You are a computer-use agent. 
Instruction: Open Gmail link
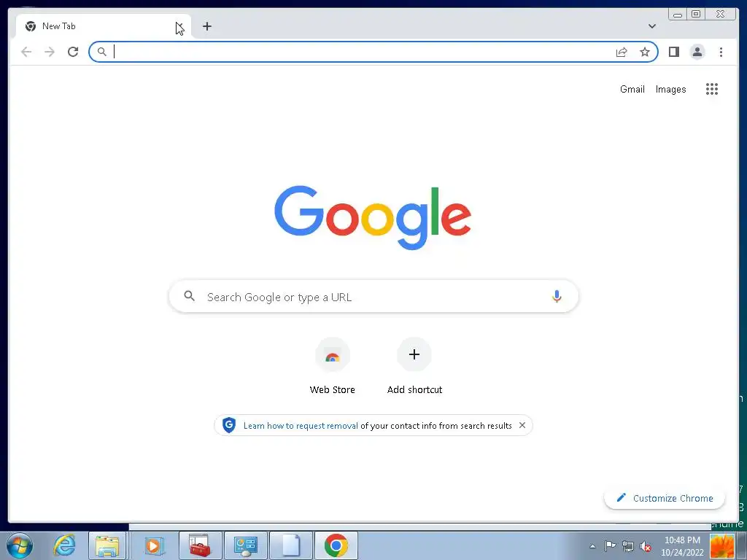tap(632, 89)
